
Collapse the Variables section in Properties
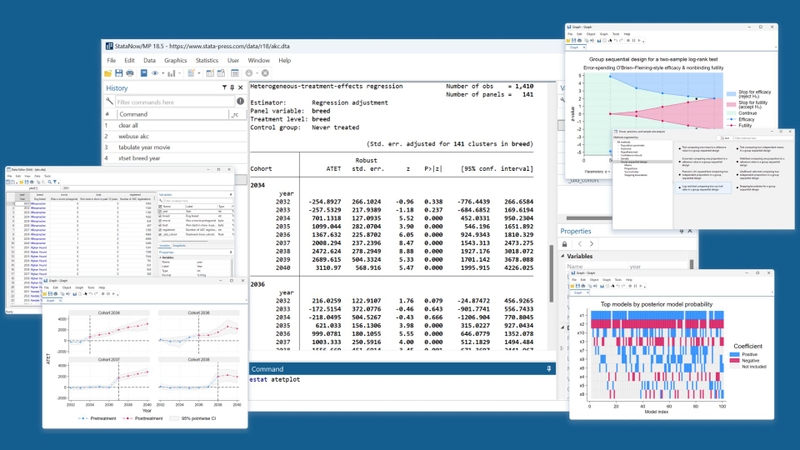(563, 256)
